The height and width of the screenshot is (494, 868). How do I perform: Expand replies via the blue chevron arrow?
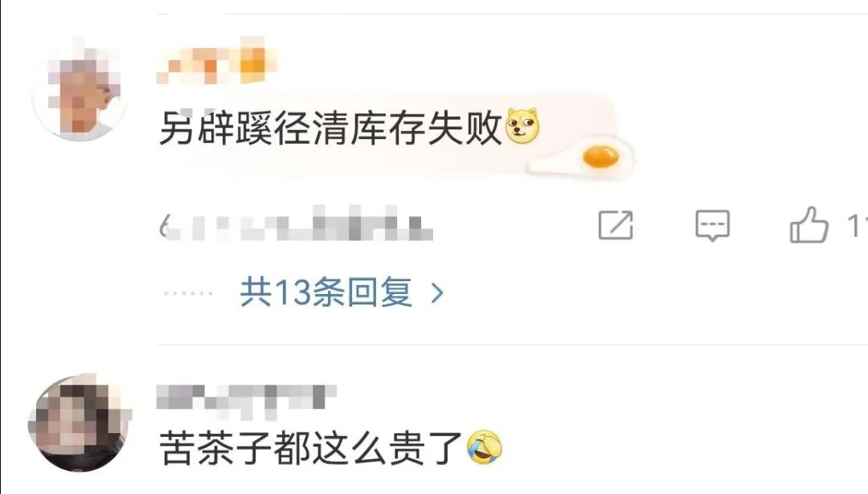[437, 292]
